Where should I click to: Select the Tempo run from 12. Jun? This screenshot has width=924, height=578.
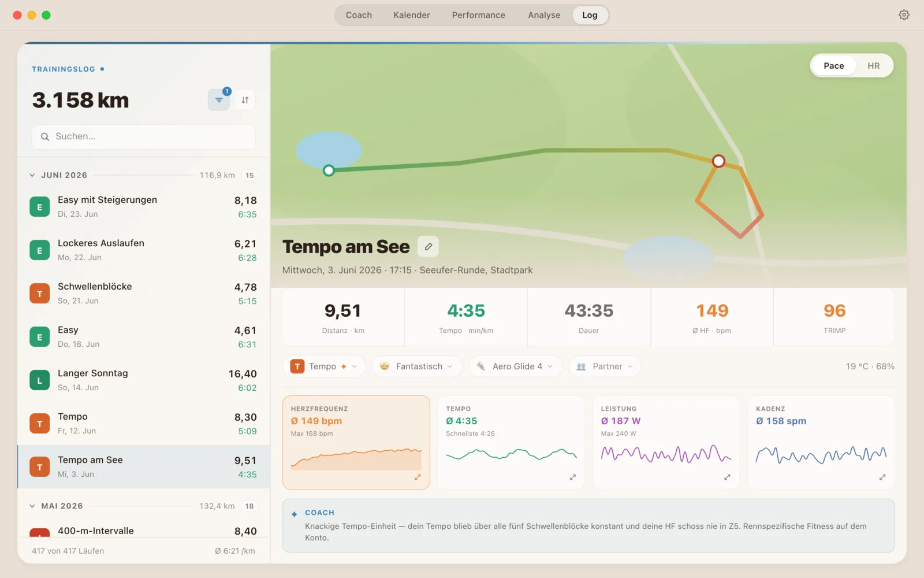144,424
